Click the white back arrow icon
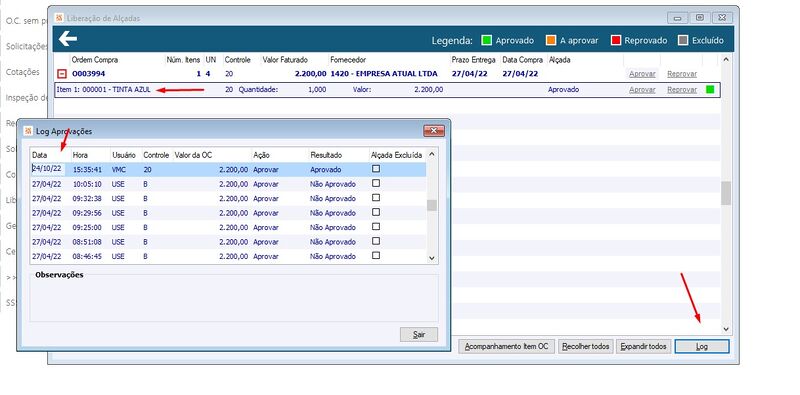 coord(68,39)
